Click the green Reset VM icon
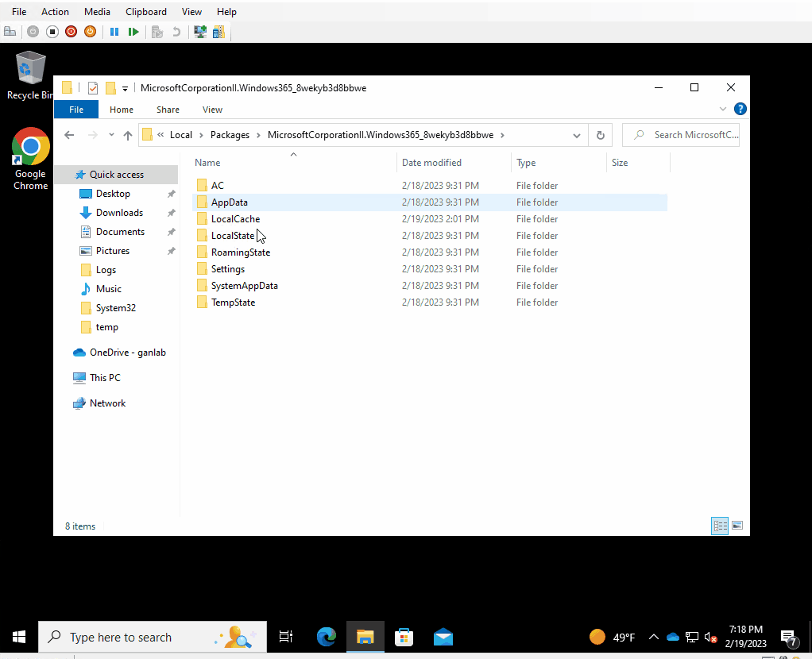Viewport: 812px width, 659px height. (x=133, y=32)
